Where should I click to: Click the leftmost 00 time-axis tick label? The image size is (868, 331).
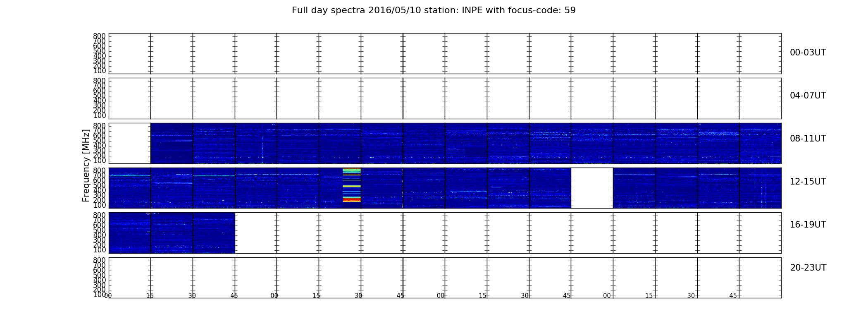tap(108, 295)
